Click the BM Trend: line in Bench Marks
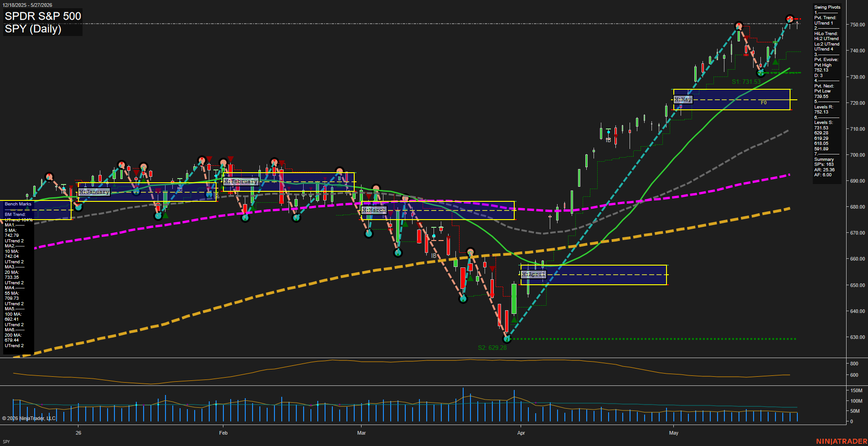868x446 pixels. [x=15, y=215]
